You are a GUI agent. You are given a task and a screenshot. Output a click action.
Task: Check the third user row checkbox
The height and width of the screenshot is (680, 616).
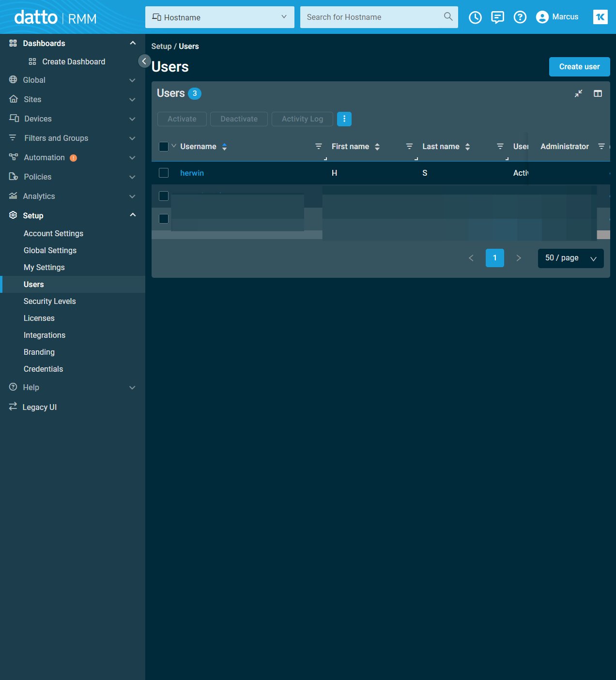tap(164, 219)
